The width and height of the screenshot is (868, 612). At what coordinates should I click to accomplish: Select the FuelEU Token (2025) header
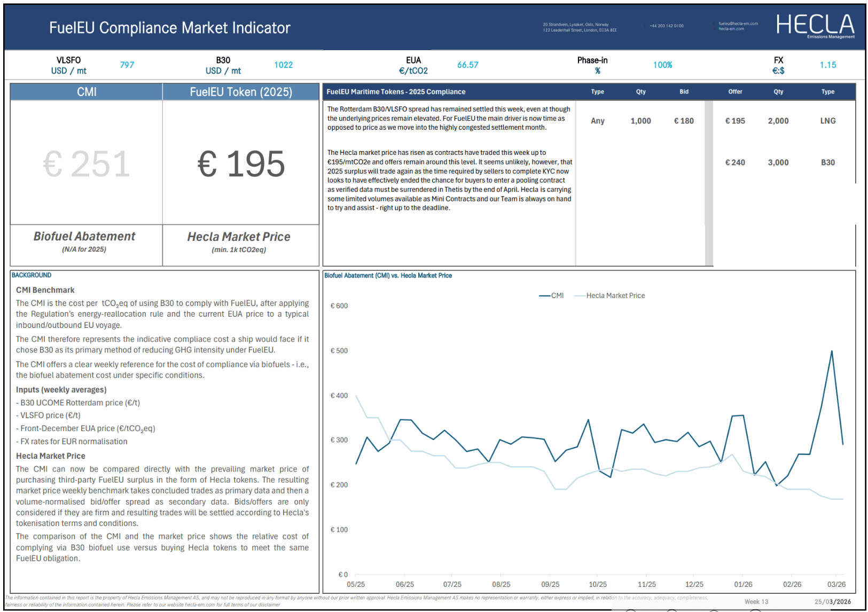(x=241, y=92)
